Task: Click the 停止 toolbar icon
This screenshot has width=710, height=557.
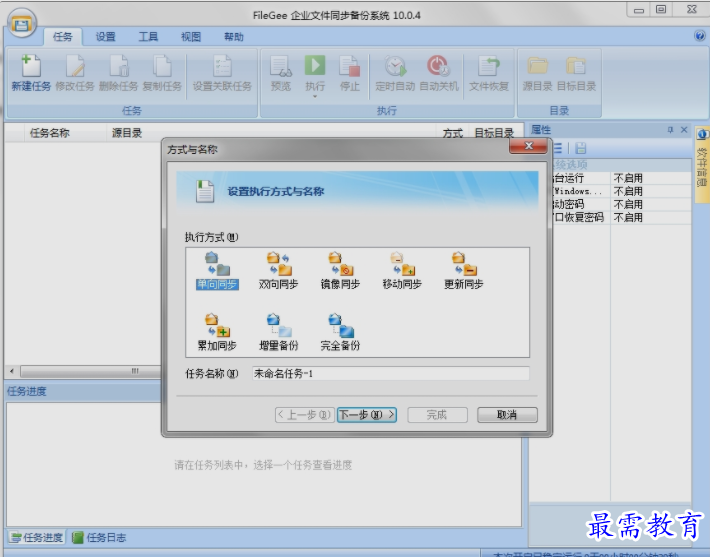Action: point(350,66)
